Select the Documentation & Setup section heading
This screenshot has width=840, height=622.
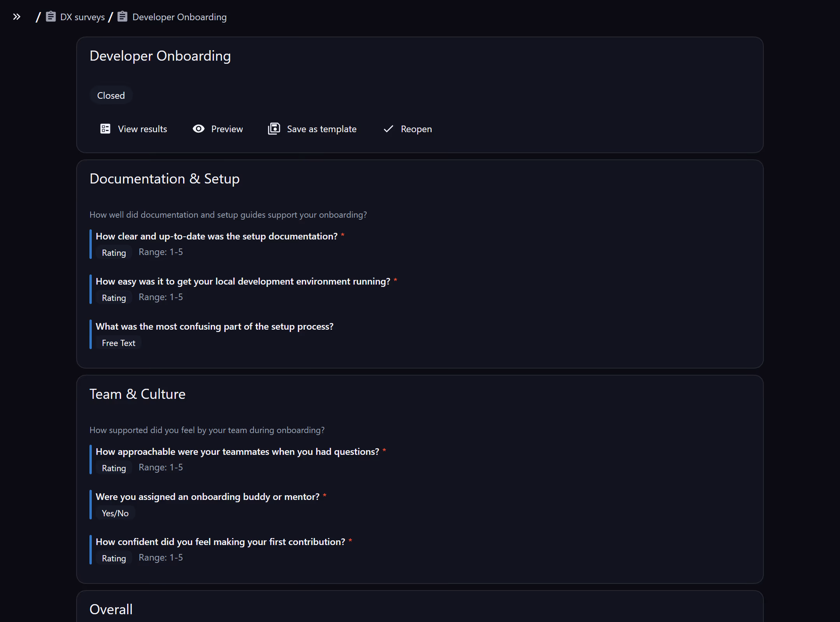pyautogui.click(x=164, y=179)
